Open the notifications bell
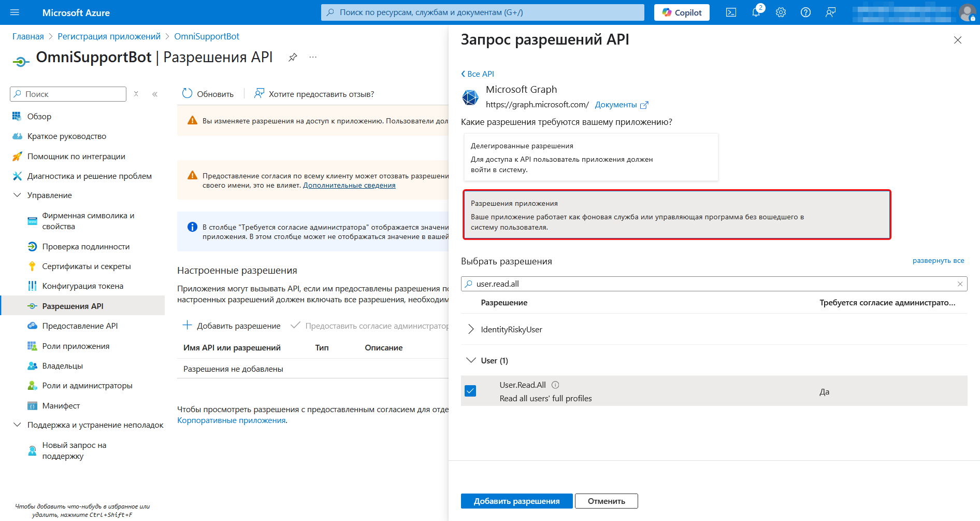 pyautogui.click(x=756, y=12)
